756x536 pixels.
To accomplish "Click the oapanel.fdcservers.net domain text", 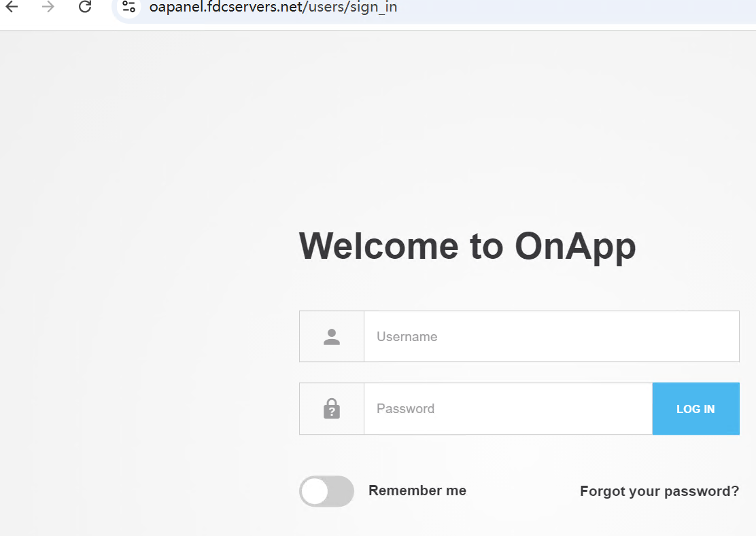I will click(225, 8).
